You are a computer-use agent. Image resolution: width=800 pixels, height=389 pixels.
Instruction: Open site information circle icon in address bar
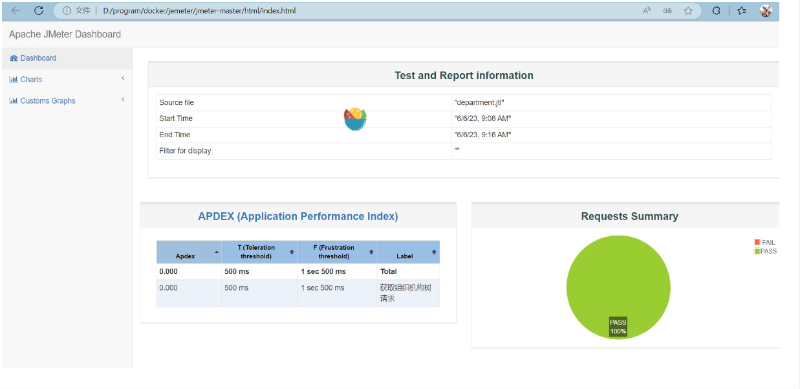pyautogui.click(x=66, y=10)
